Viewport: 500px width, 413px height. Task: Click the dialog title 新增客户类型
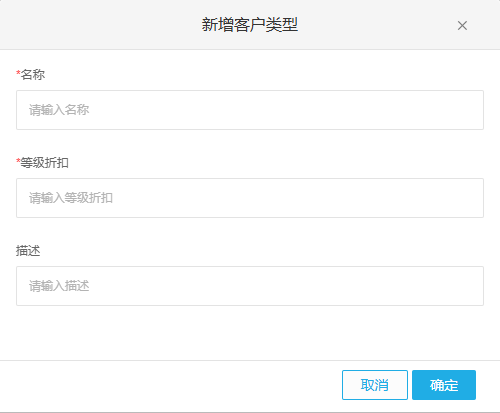(x=250, y=25)
